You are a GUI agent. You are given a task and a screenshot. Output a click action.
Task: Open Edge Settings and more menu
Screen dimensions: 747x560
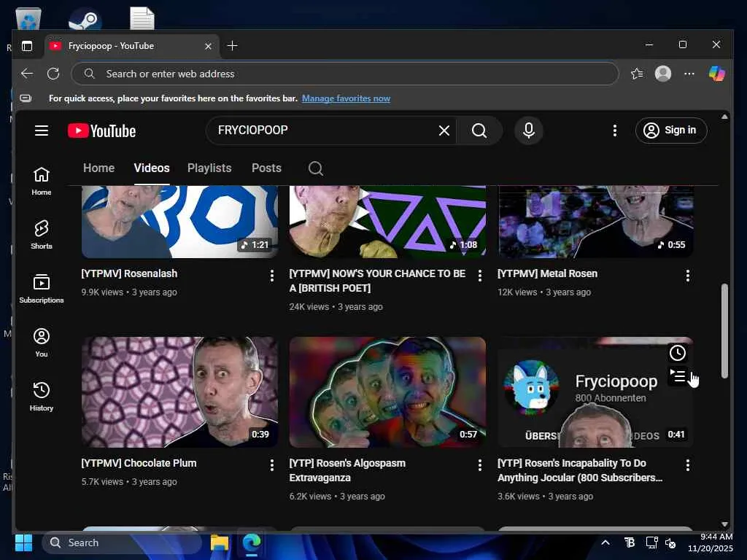tap(689, 74)
